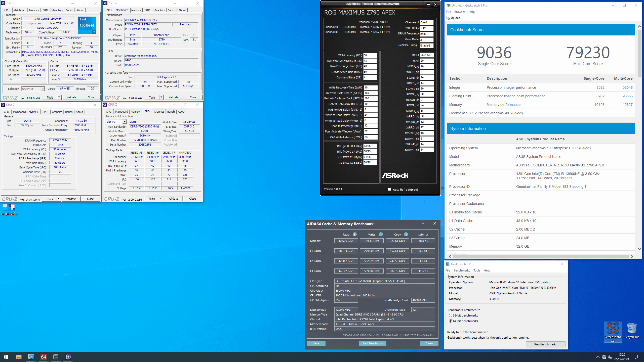Select the 32-bit benchmarks radio button
This screenshot has height=362, width=644.
tap(451, 315)
